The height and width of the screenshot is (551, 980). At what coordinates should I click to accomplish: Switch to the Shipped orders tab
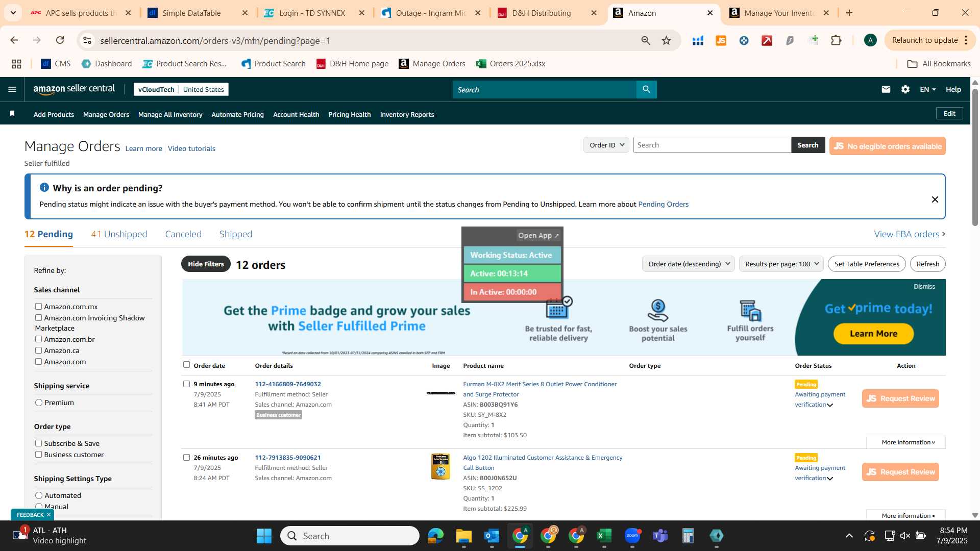236,234
